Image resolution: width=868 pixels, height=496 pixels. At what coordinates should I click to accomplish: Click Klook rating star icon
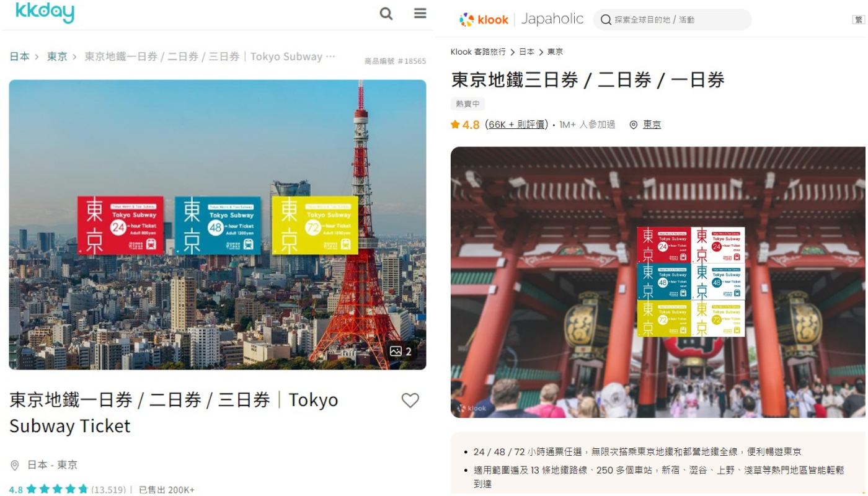[x=455, y=125]
